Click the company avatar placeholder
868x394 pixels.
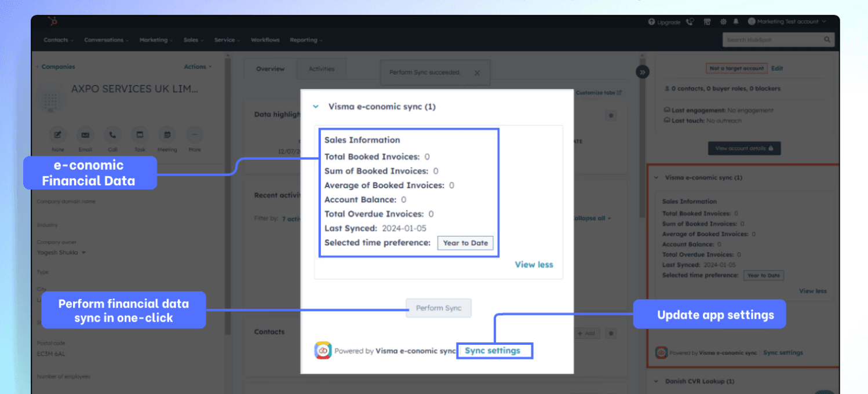point(51,97)
